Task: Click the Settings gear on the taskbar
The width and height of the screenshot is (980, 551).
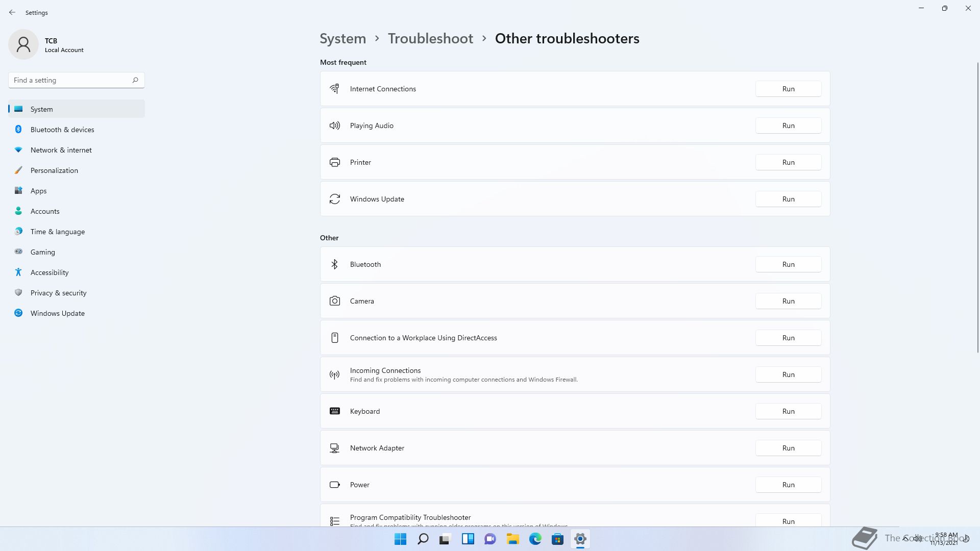Action: click(580, 539)
